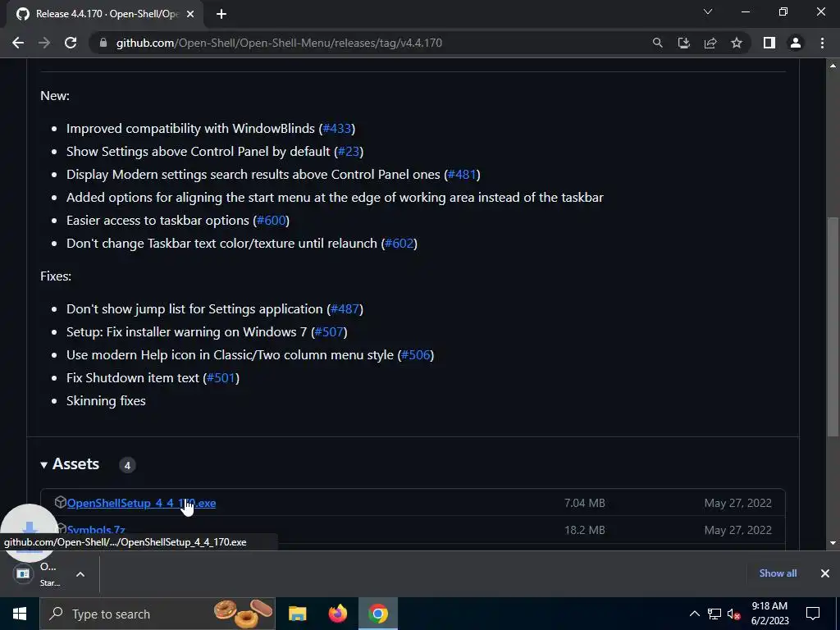Click the taskbar search box
Image resolution: width=840 pixels, height=630 pixels.
tap(157, 614)
